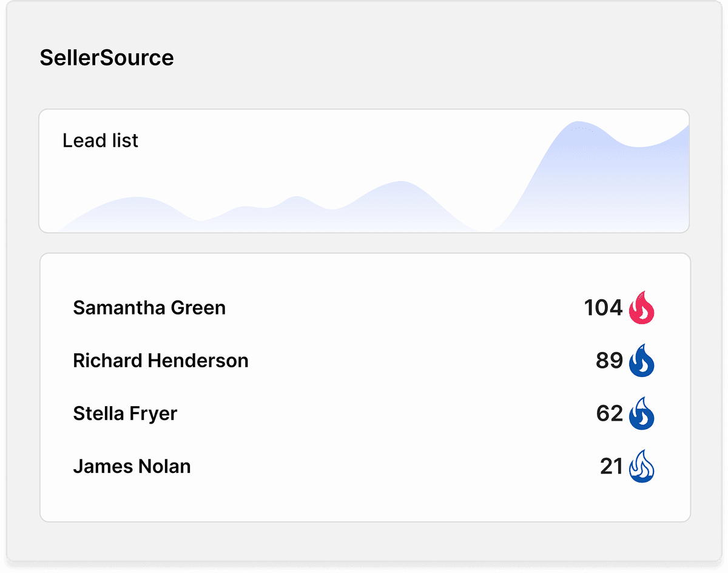Screen dimensions: 728x573
Task: Click the score 62
Action: [609, 414]
